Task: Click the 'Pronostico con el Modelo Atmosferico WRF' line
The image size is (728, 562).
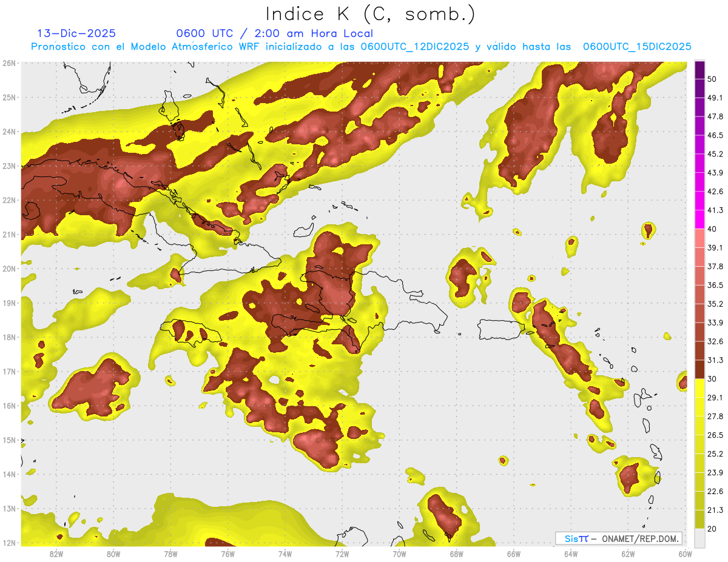Action: point(361,47)
